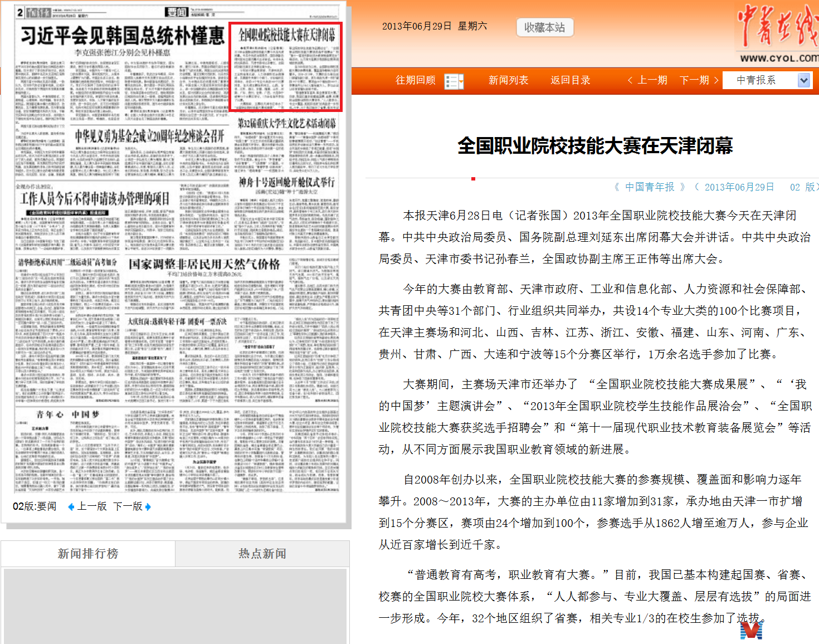The height and width of the screenshot is (644, 819).
Task: Go to 返回目录 index page
Action: [x=570, y=80]
